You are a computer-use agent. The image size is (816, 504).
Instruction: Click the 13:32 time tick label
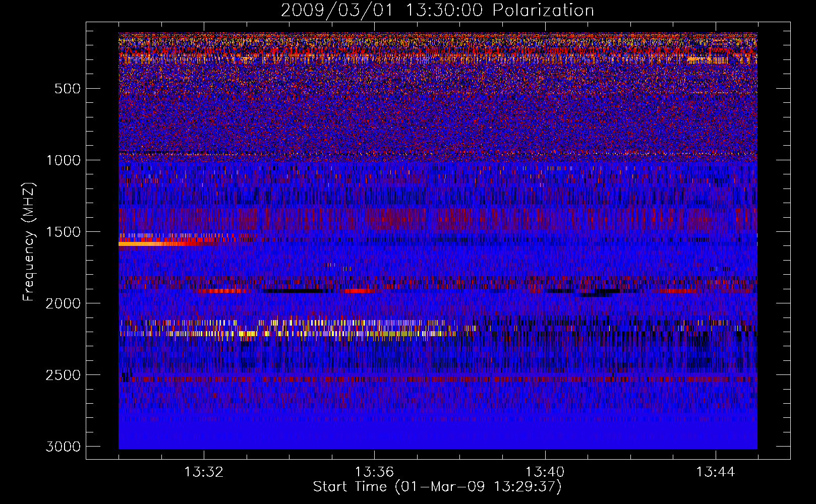(x=204, y=472)
